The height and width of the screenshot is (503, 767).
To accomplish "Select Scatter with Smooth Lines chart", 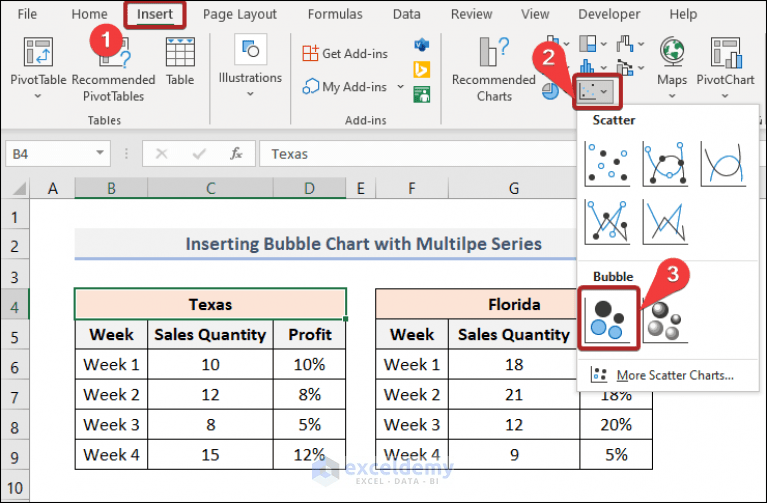I will tap(723, 164).
